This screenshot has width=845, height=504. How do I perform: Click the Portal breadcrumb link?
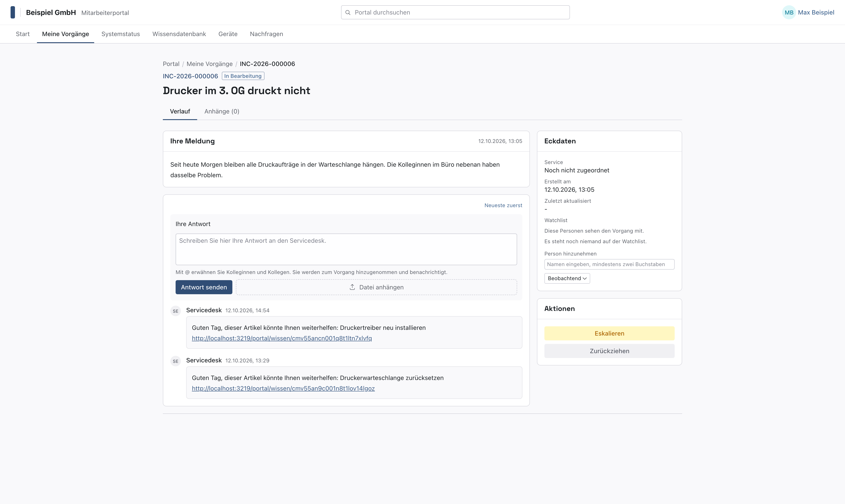click(x=171, y=64)
